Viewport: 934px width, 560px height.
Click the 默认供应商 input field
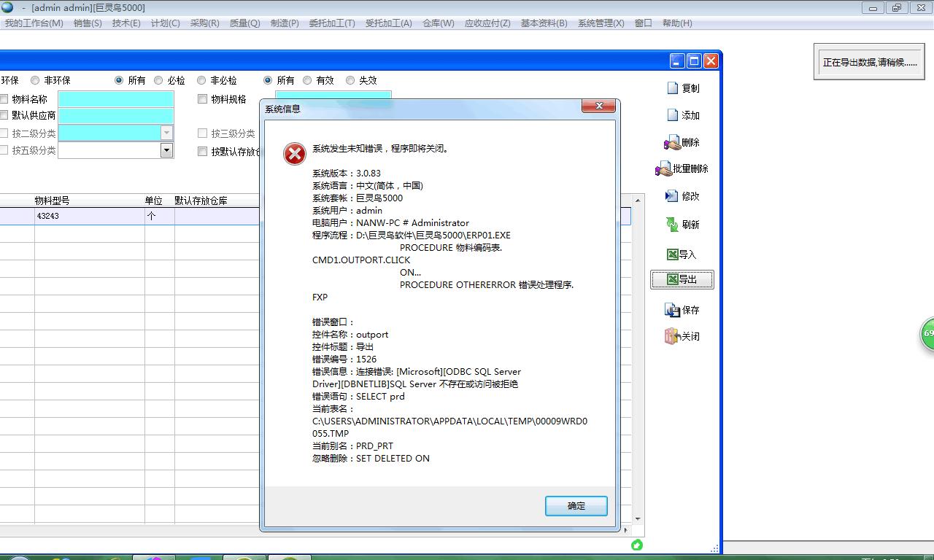pyautogui.click(x=115, y=116)
